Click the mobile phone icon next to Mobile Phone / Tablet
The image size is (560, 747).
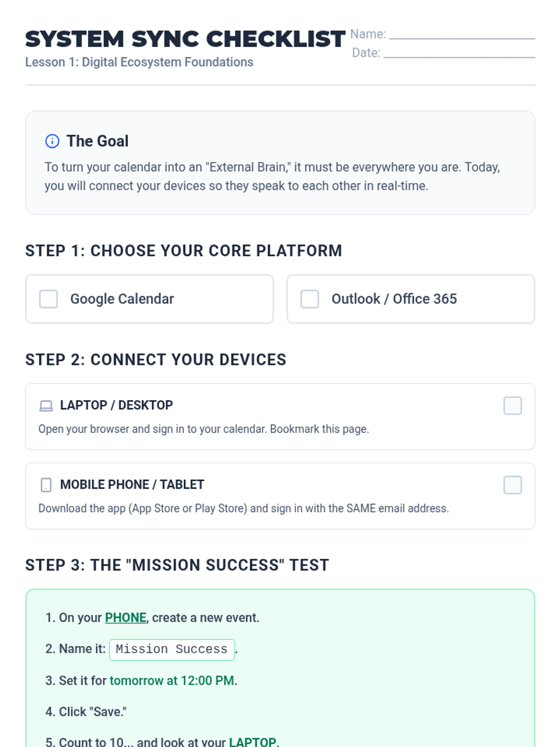pos(46,485)
